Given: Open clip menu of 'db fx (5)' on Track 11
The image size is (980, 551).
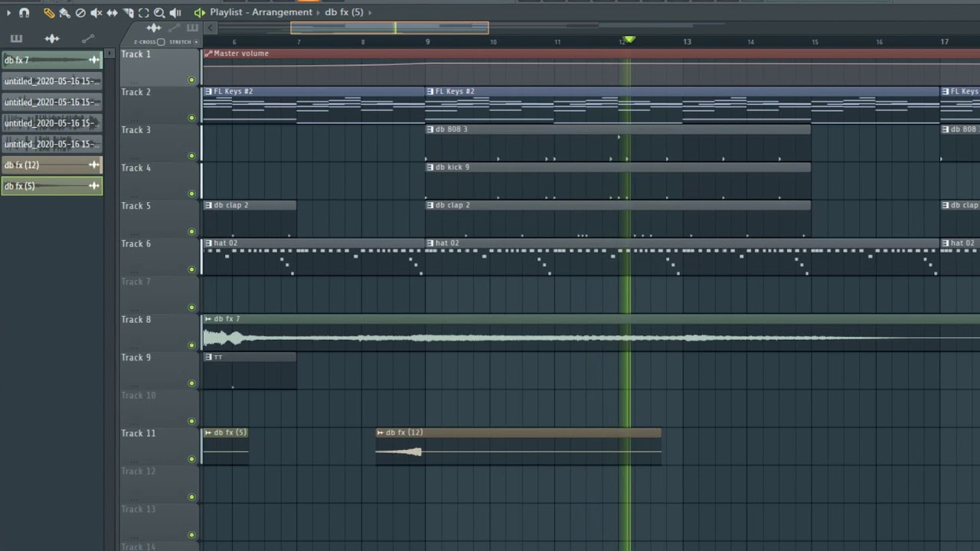Looking at the screenshot, I should tap(208, 432).
